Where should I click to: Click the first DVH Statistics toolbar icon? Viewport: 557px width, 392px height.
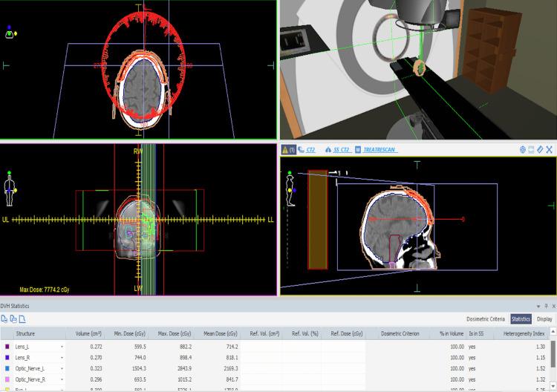pyautogui.click(x=5, y=318)
